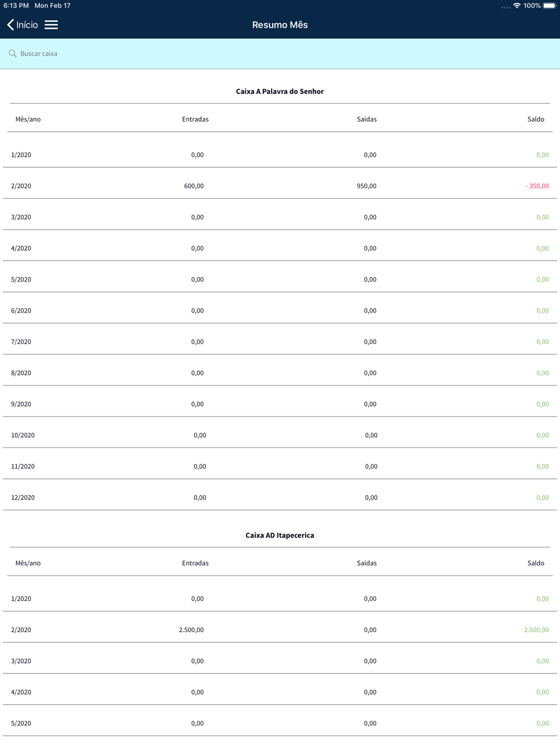Select the 2/2020 row with 600,00 entradas
Image resolution: width=560 pixels, height=747 pixels.
pyautogui.click(x=280, y=186)
